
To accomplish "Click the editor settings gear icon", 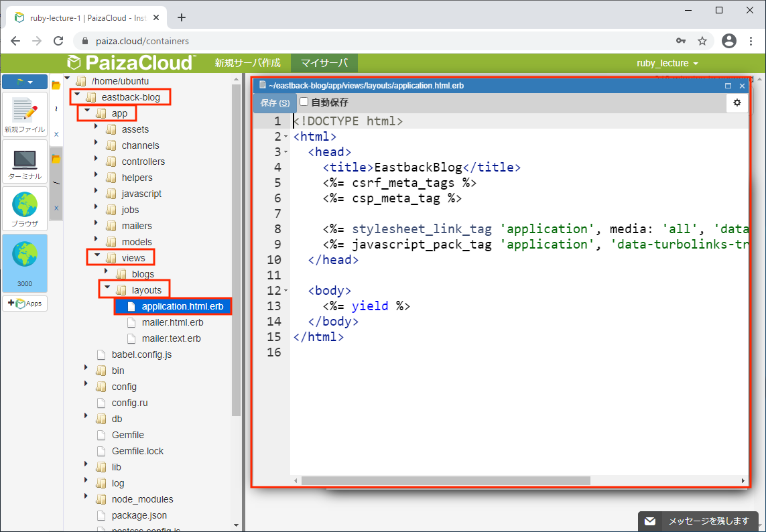I will [x=737, y=103].
